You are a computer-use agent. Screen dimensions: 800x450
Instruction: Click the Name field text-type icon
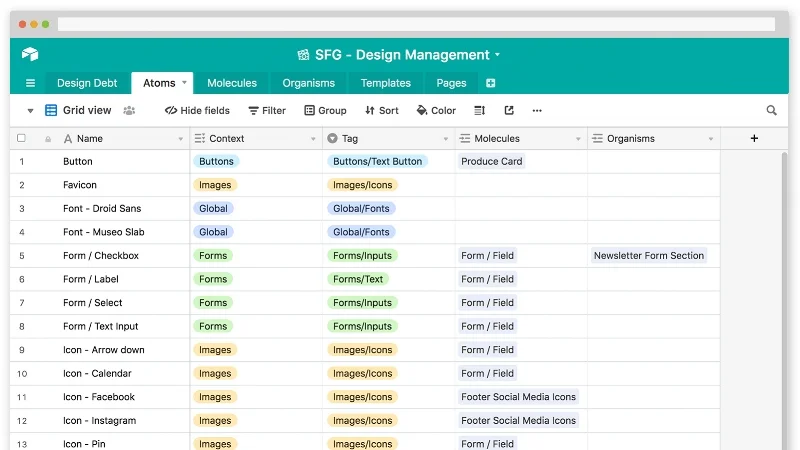coord(68,139)
